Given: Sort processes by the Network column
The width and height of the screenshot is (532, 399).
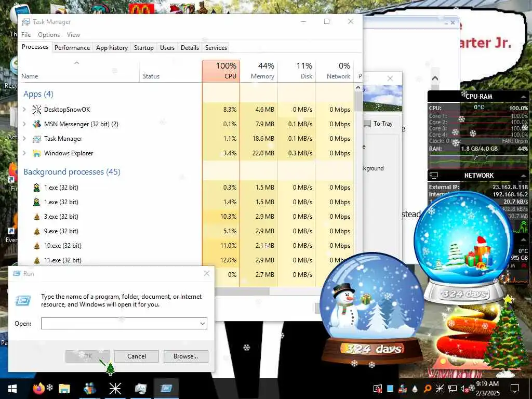Looking at the screenshot, I should 335,71.
